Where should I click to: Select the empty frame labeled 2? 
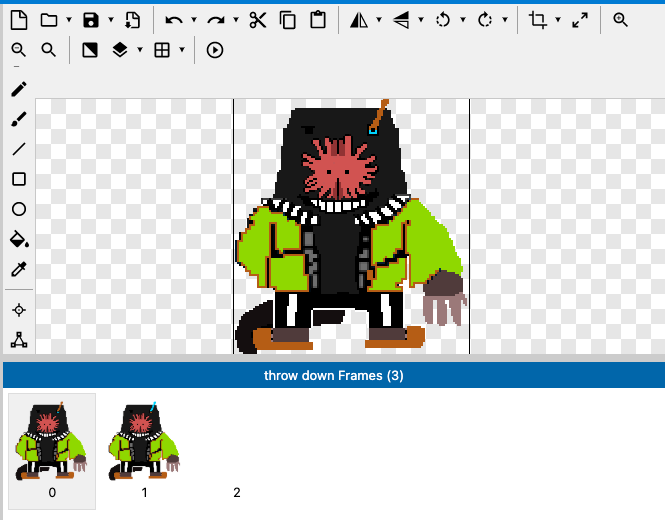tap(237, 451)
